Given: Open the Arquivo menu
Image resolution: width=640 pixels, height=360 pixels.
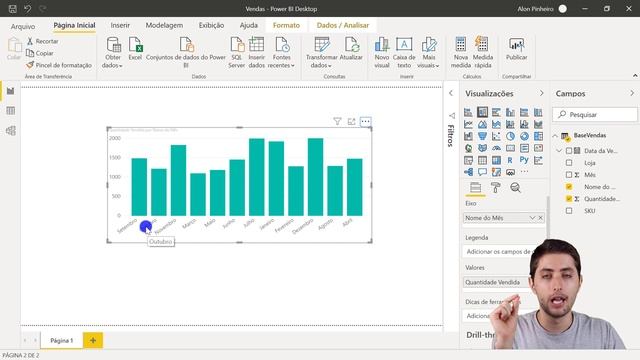Looking at the screenshot, I should pos(23,26).
